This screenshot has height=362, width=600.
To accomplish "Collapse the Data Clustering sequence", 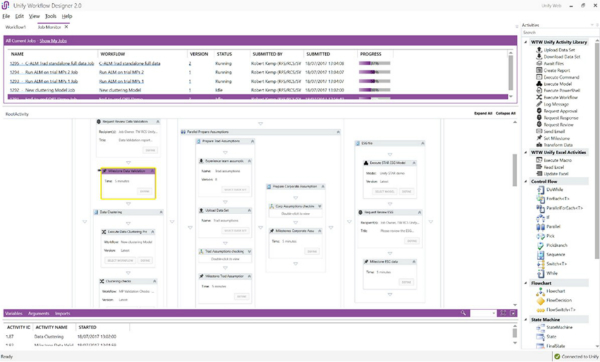I will pyautogui.click(x=161, y=212).
